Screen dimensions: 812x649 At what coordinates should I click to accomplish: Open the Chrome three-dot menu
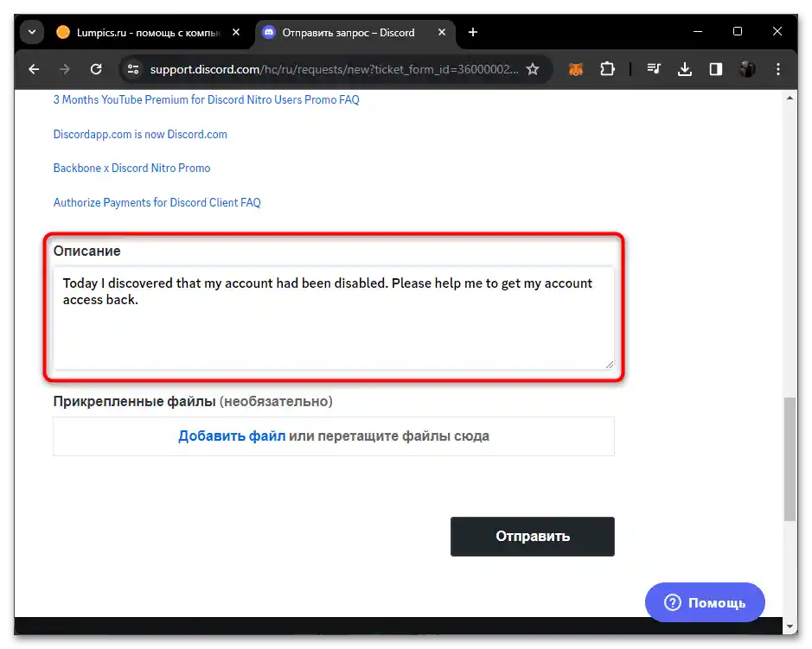[777, 69]
